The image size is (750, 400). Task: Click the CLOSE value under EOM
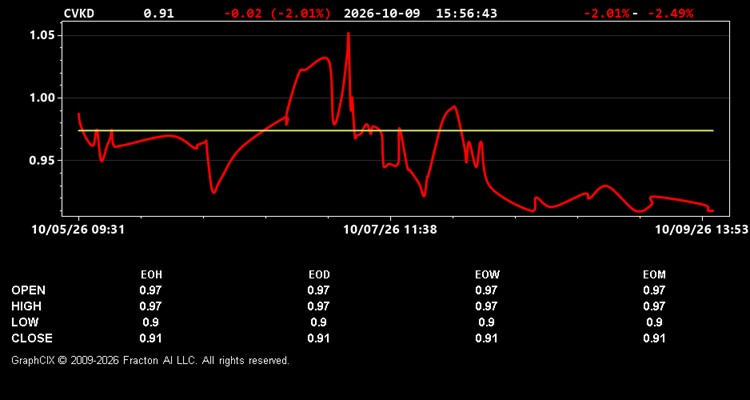tap(654, 338)
